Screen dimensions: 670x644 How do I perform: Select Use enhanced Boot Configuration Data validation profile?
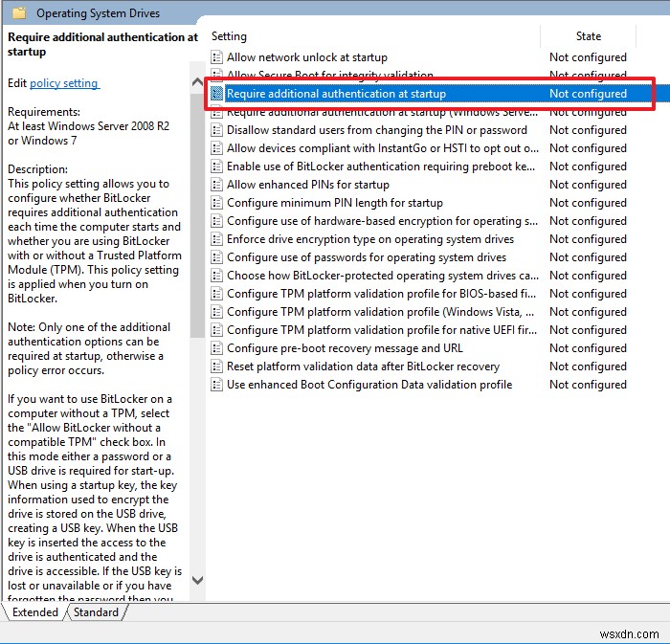pyautogui.click(x=369, y=385)
